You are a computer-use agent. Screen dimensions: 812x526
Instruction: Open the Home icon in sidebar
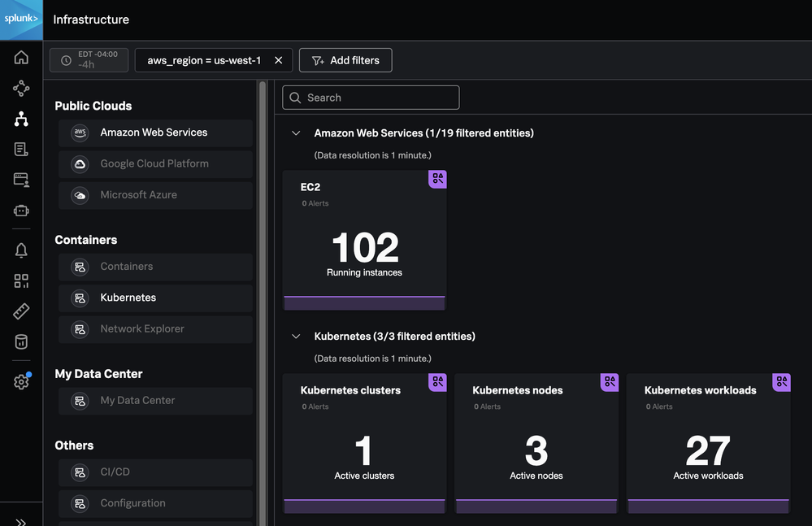[21, 57]
